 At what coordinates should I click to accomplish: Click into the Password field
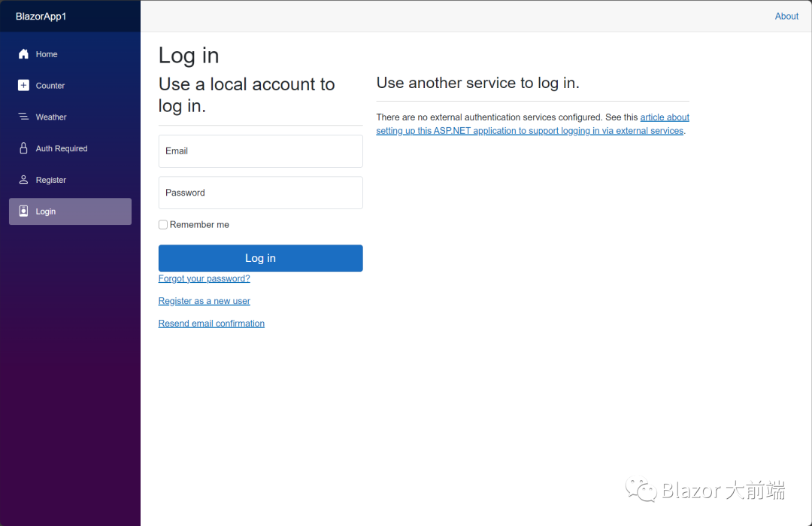pyautogui.click(x=260, y=193)
